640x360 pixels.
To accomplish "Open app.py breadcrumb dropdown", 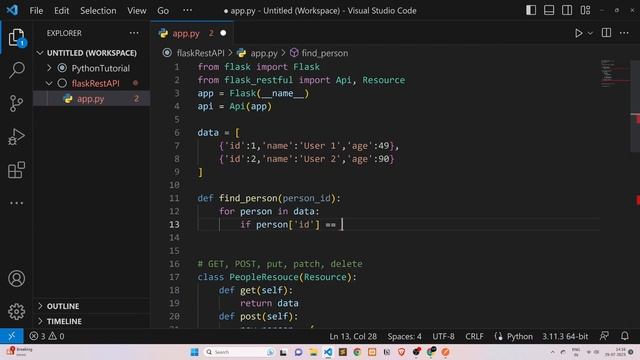I will tap(264, 53).
